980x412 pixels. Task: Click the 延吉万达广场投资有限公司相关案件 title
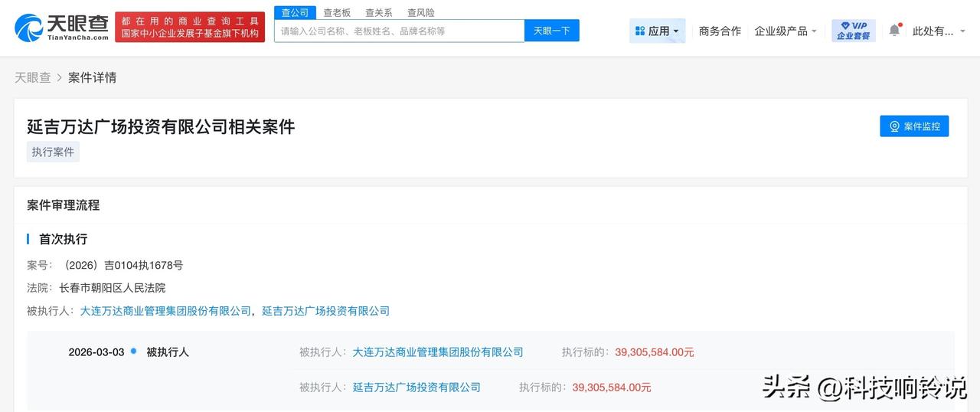pos(161,126)
